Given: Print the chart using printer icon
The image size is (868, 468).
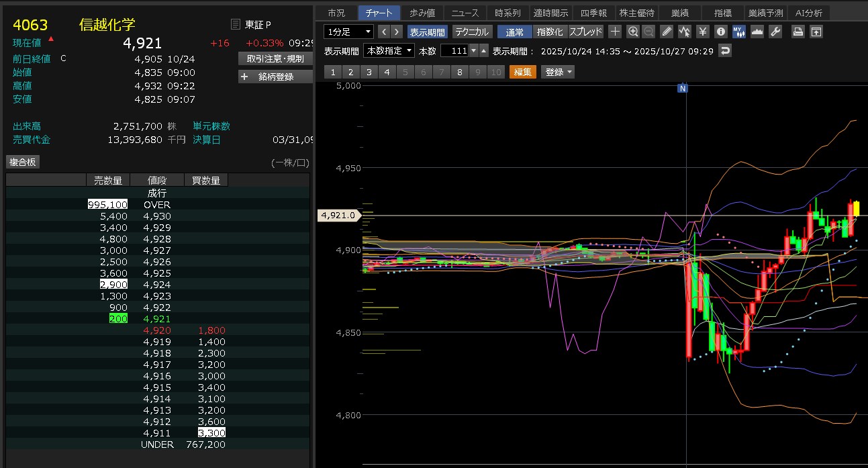Looking at the screenshot, I should coord(798,32).
